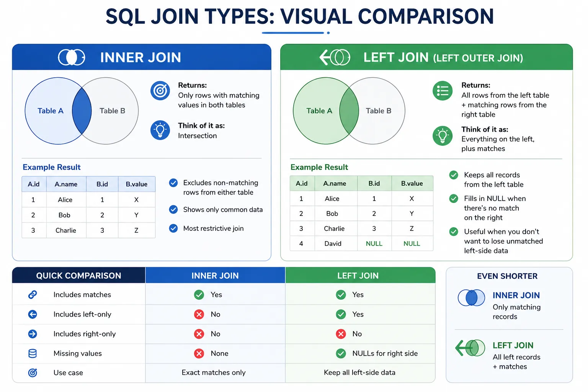The height and width of the screenshot is (392, 588).
Task: Click the red X for INNER JOIN Includes left-only
Action: (199, 314)
